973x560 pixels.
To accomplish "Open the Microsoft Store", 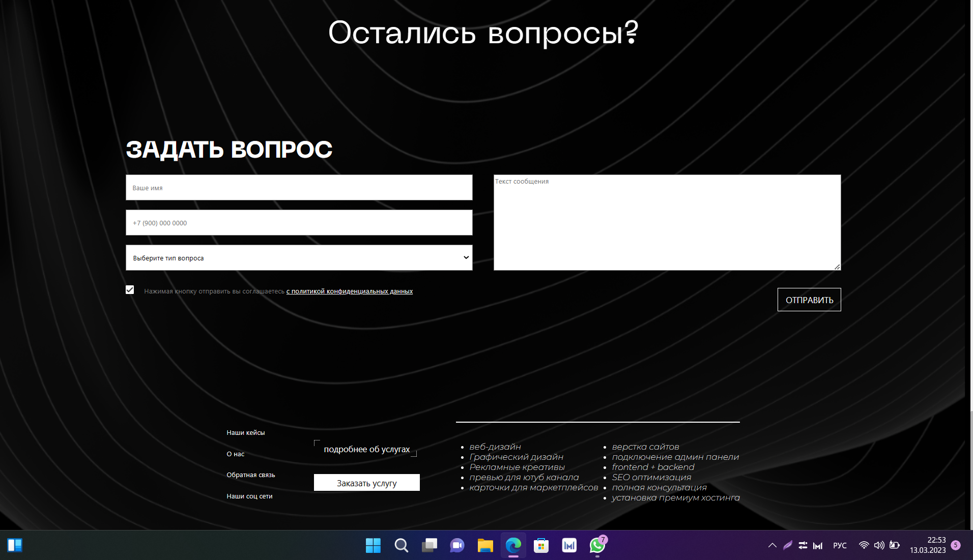I will tap(540, 545).
